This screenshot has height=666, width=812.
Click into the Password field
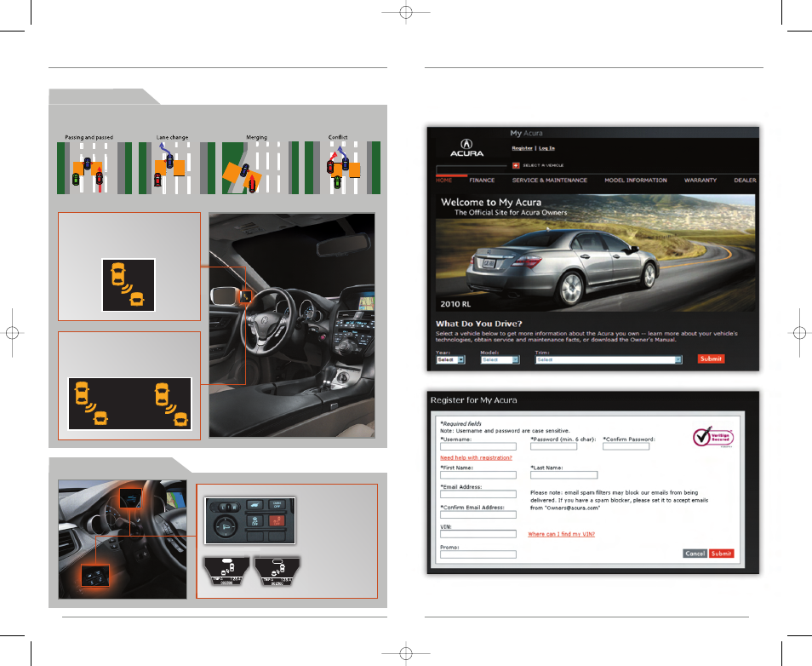coord(553,446)
